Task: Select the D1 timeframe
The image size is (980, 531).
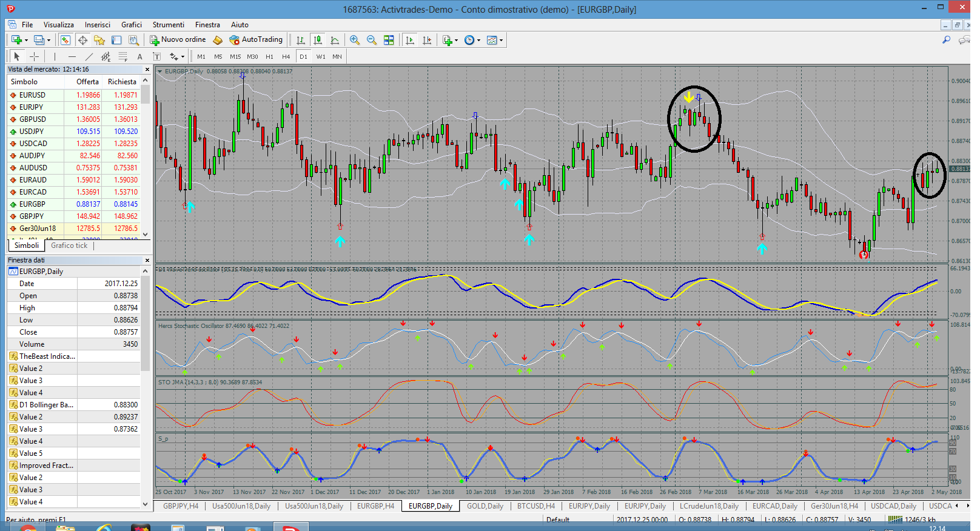Action: (x=304, y=56)
